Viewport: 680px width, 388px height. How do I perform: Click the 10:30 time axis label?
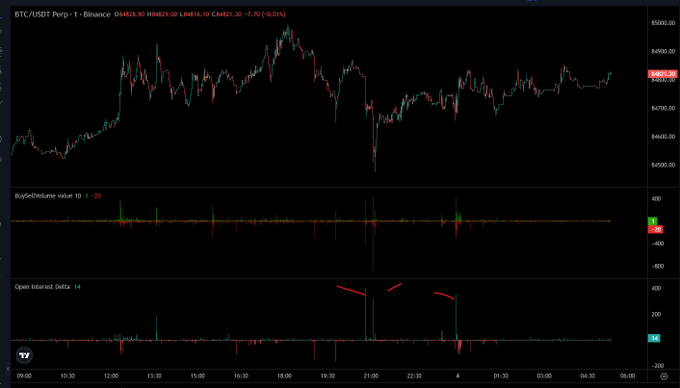pos(67,376)
